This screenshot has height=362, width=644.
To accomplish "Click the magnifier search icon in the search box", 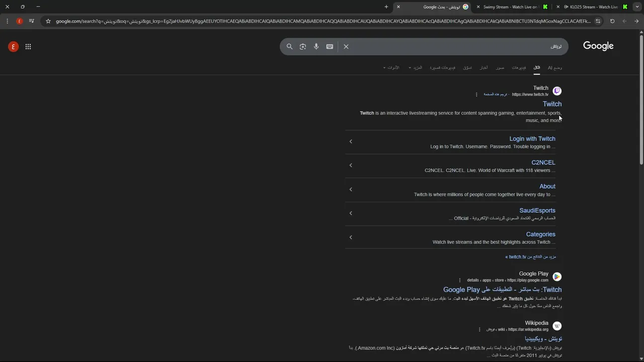I will 289,46.
